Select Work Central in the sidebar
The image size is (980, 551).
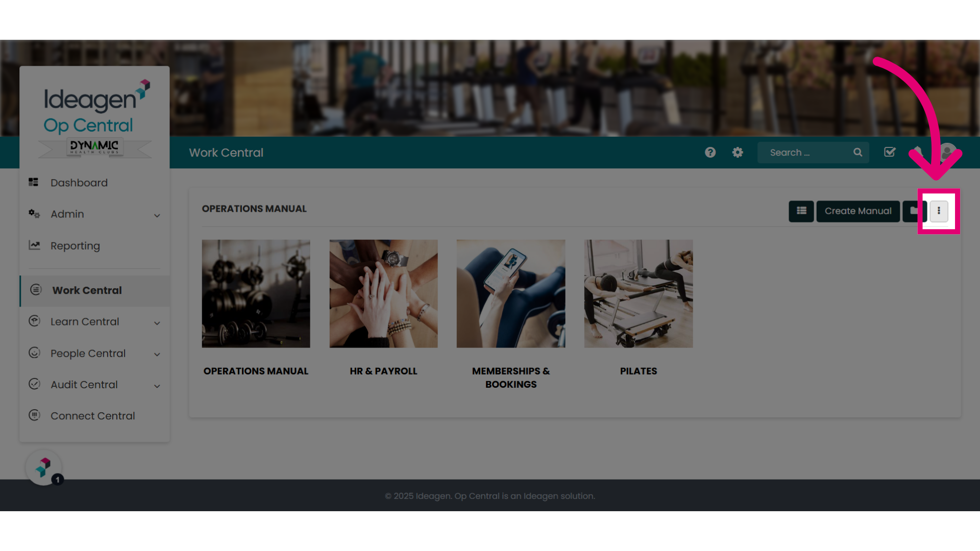(94, 290)
